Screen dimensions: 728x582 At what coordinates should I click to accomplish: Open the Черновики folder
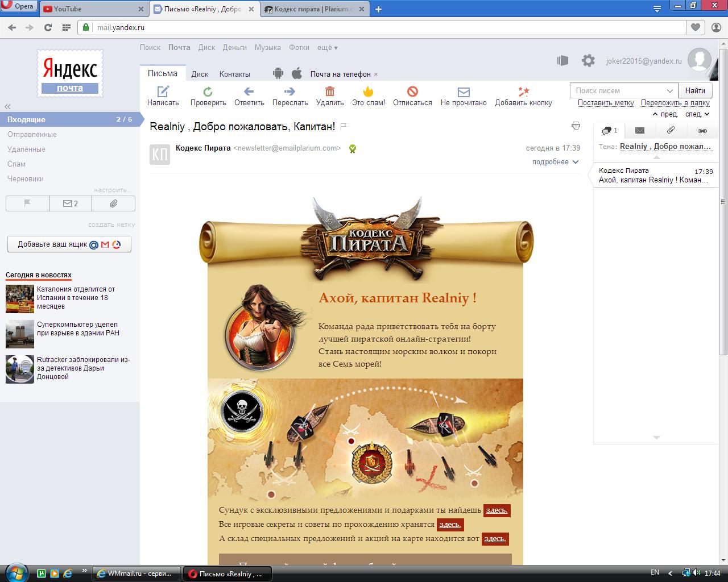point(26,179)
